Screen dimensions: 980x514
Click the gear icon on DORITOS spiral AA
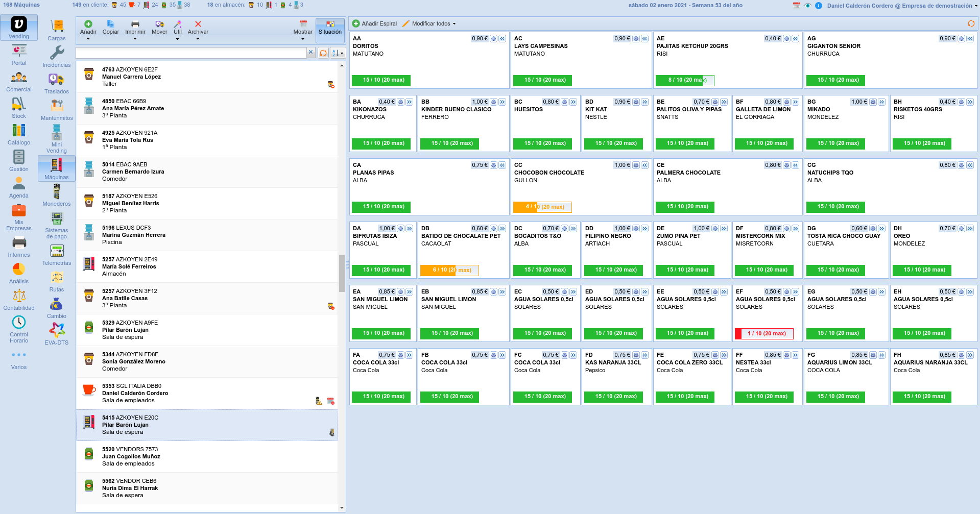493,39
